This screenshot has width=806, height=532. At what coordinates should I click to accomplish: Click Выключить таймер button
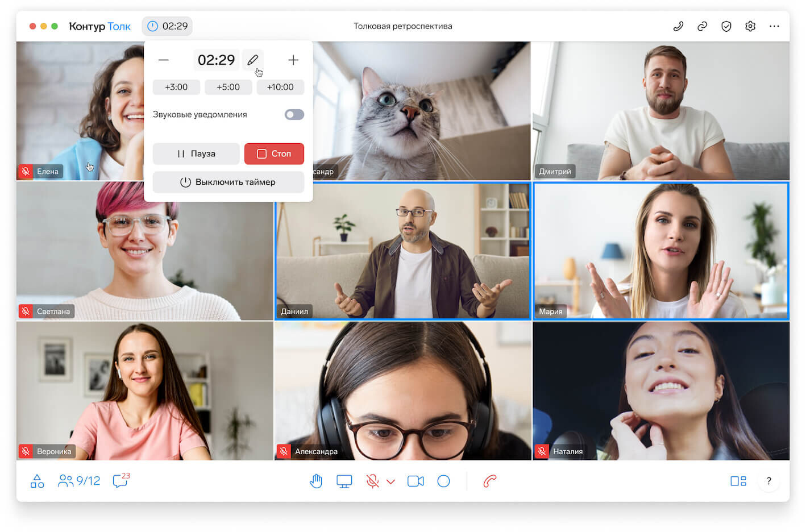(x=228, y=182)
